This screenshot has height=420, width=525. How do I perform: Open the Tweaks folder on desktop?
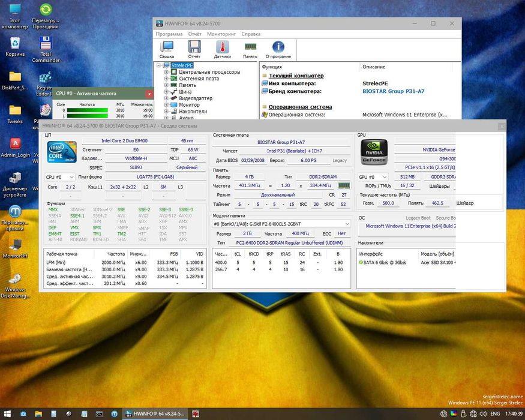point(15,114)
